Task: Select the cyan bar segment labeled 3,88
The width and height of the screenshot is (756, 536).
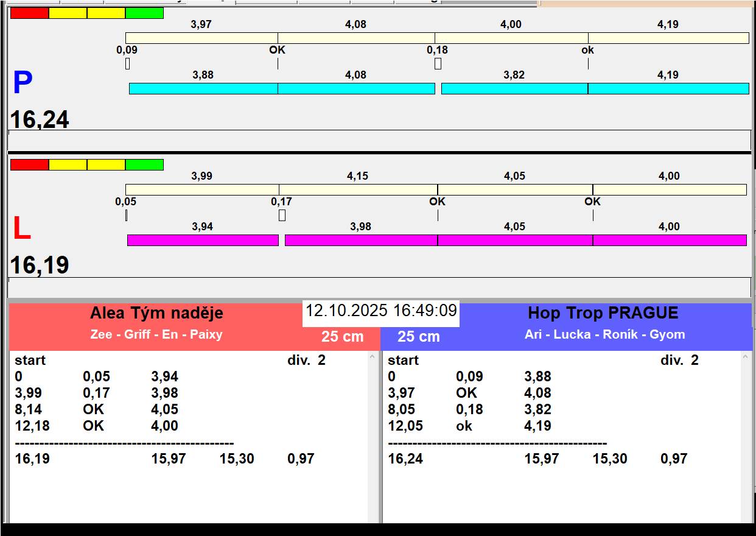Action: [203, 89]
